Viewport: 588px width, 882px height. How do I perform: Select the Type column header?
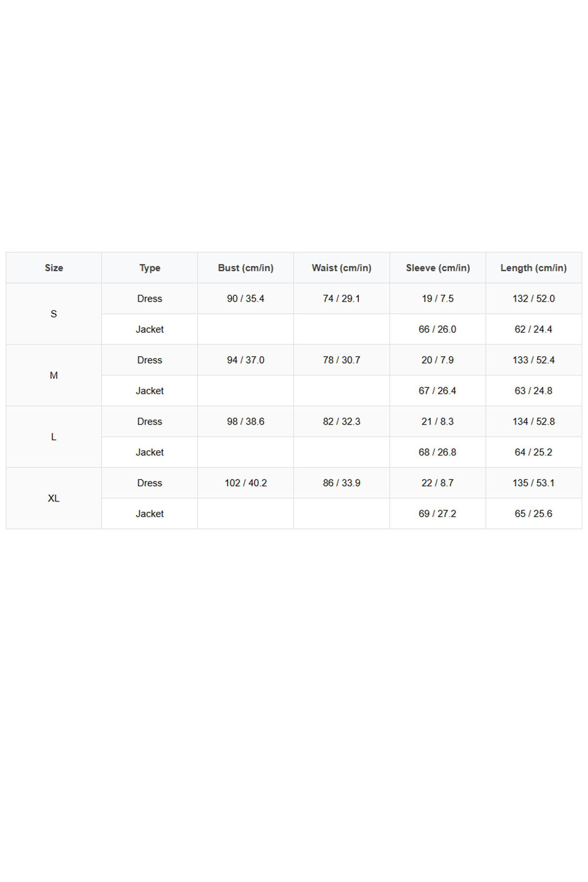[x=150, y=268]
